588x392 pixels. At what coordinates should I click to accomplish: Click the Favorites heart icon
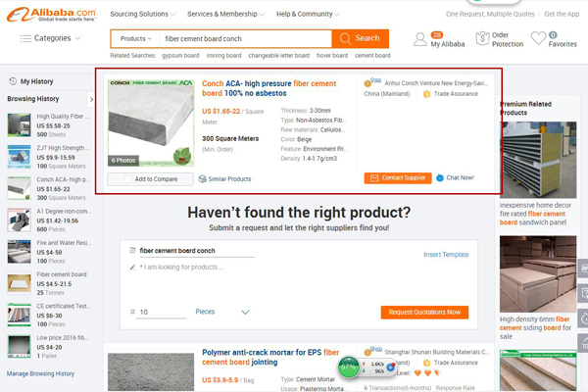click(538, 38)
